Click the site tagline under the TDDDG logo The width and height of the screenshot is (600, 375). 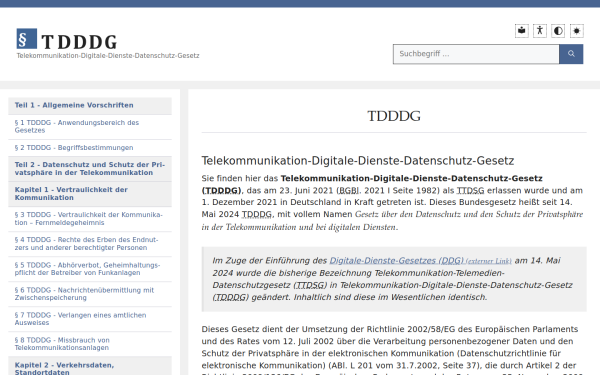coord(108,56)
